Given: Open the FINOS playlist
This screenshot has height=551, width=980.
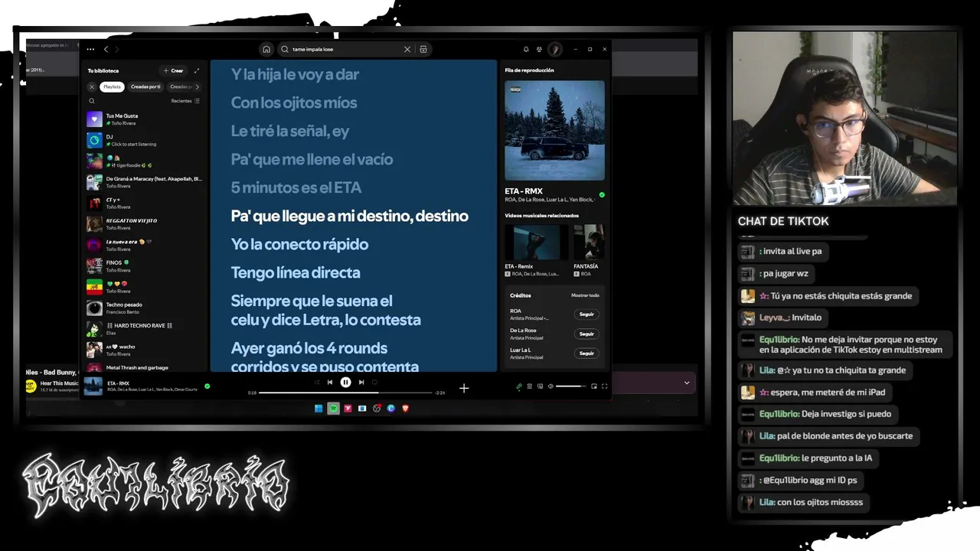Looking at the screenshot, I should point(144,266).
